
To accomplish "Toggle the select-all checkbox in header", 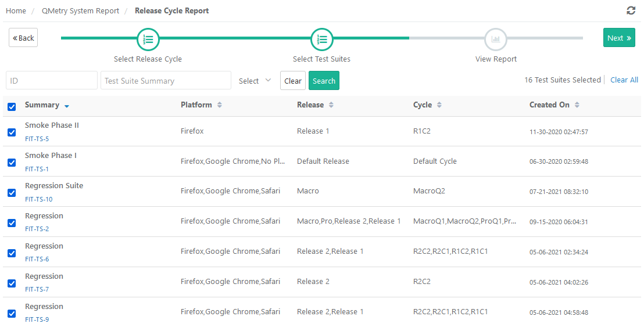I will 12,106.
